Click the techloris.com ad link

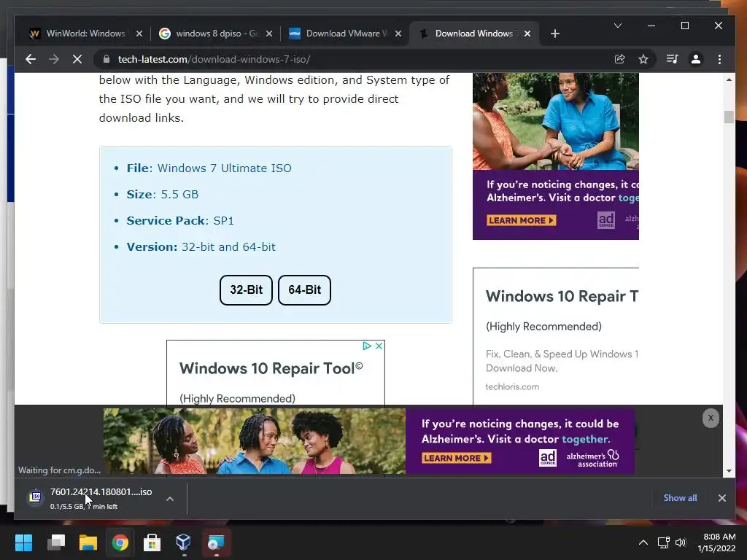pos(512,386)
